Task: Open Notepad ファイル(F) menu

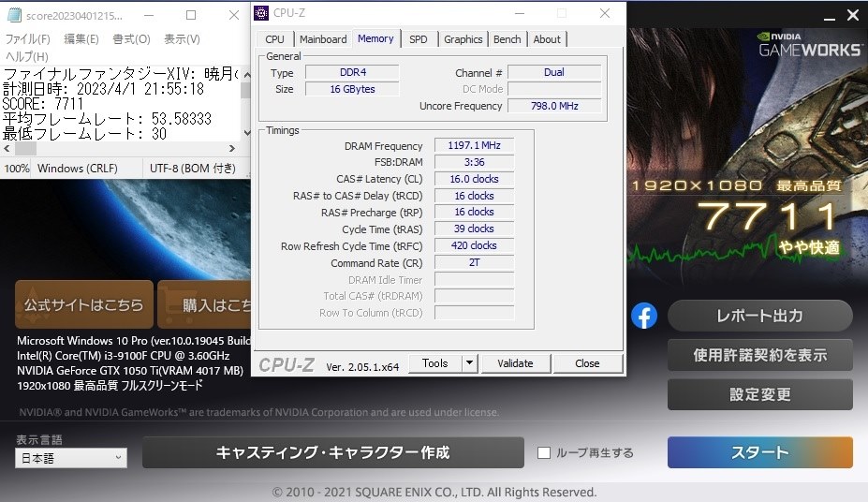Action: click(x=28, y=38)
